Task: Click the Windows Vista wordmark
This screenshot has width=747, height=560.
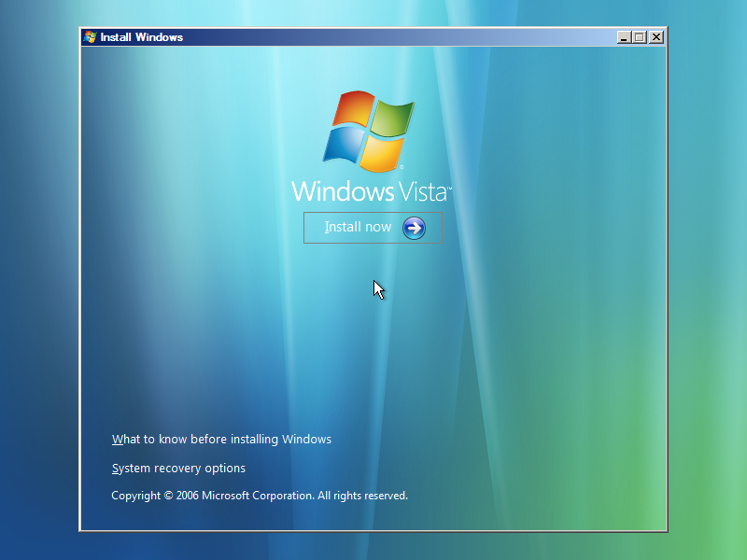Action: [369, 192]
